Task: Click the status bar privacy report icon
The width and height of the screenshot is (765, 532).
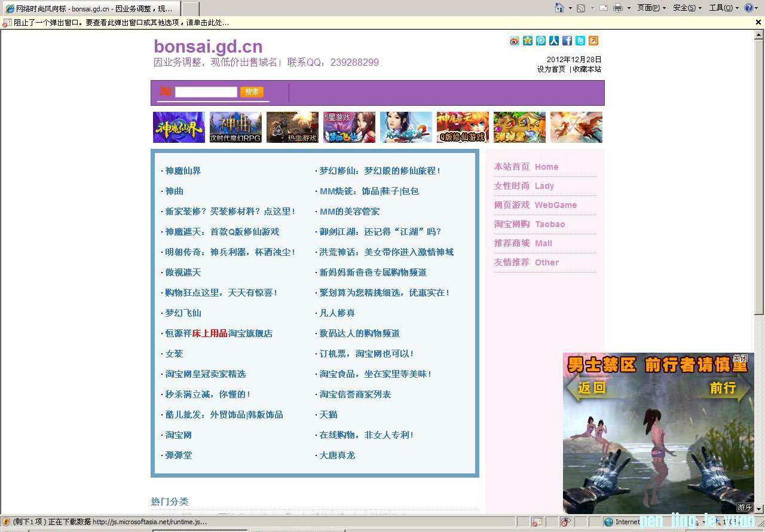Action: (565, 522)
